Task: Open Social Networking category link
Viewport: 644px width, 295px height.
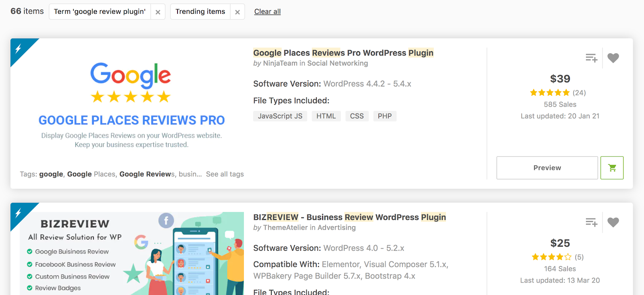Action: [x=337, y=63]
